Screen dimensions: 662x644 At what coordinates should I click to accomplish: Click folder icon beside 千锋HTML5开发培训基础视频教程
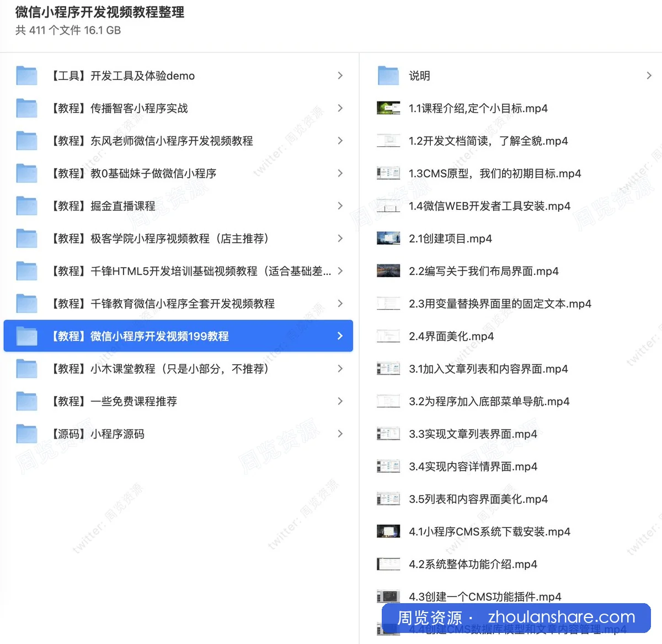click(x=26, y=271)
